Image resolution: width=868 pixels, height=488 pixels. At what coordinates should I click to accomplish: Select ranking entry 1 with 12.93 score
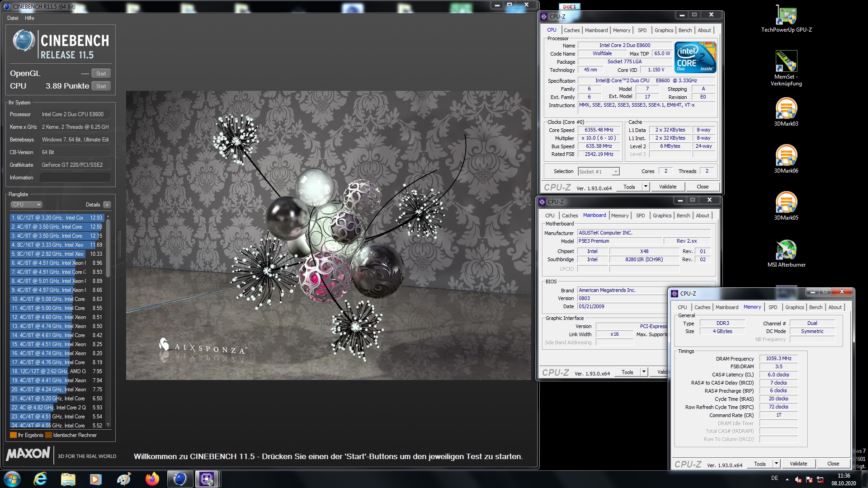click(x=57, y=218)
